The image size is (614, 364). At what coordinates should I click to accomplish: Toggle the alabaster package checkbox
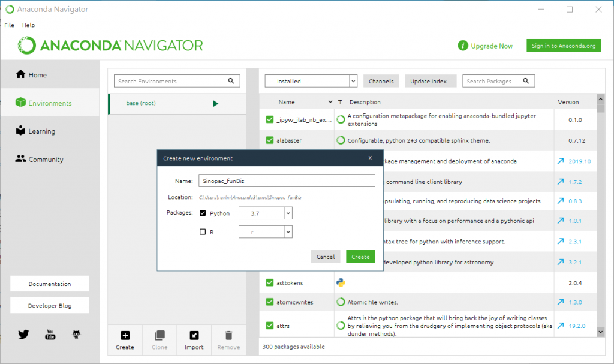point(269,140)
